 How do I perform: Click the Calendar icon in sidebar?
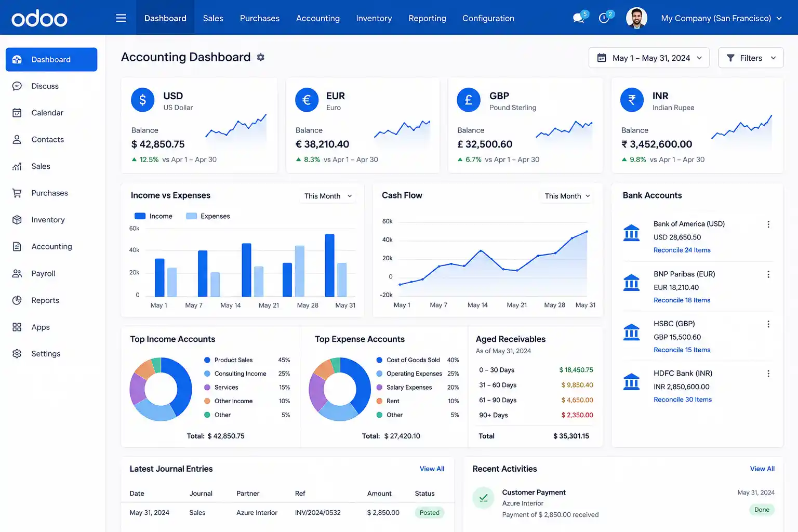tap(17, 113)
